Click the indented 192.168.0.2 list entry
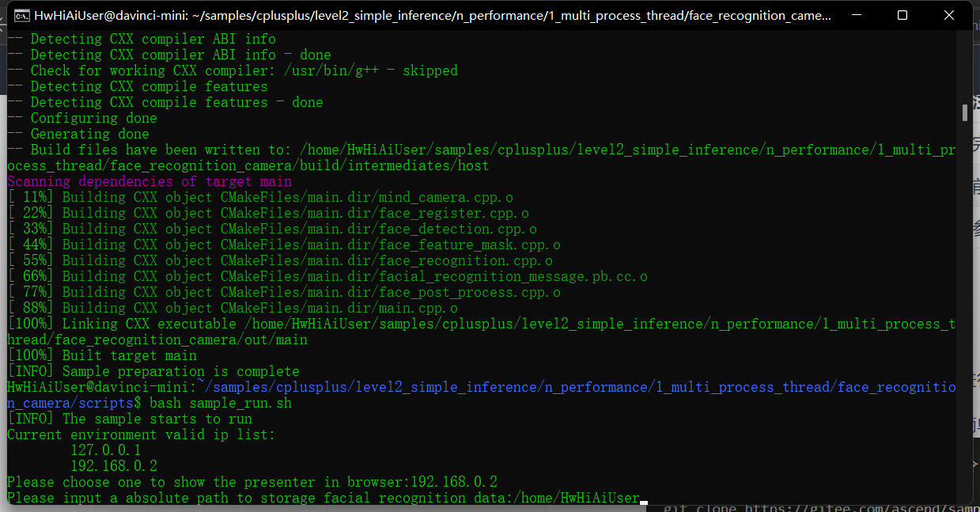This screenshot has height=512, width=980. [x=114, y=466]
